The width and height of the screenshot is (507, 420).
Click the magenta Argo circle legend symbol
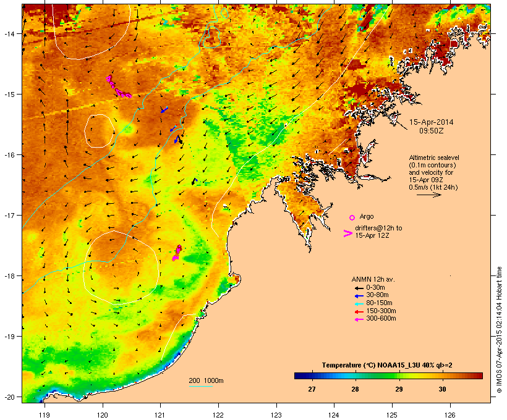352,217
